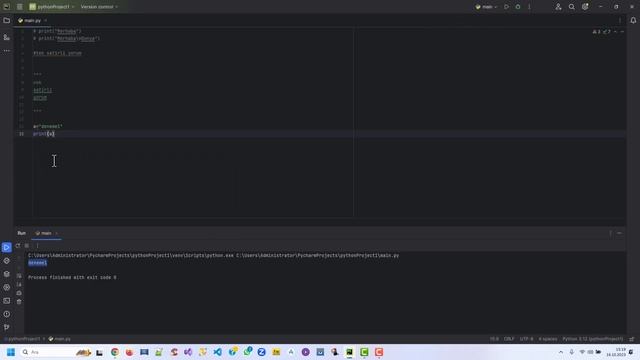Click main.py breadcrumb in status bar
Viewport: 640px width, 360px height.
(x=60, y=339)
